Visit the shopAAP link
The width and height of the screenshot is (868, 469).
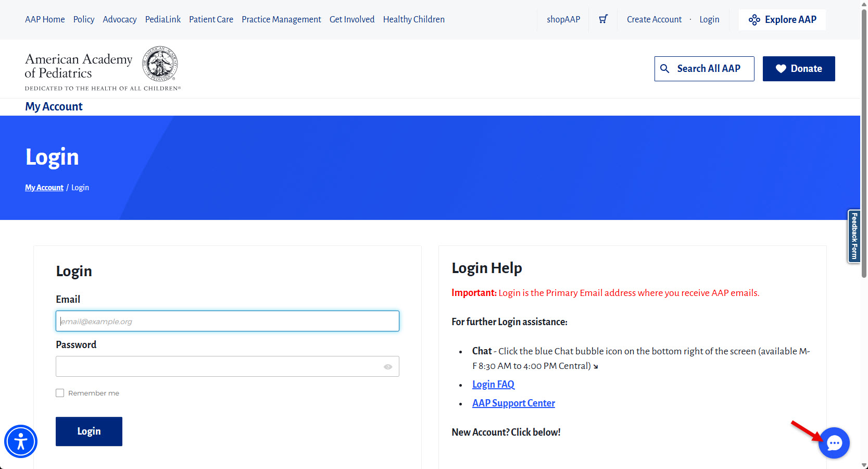(563, 19)
